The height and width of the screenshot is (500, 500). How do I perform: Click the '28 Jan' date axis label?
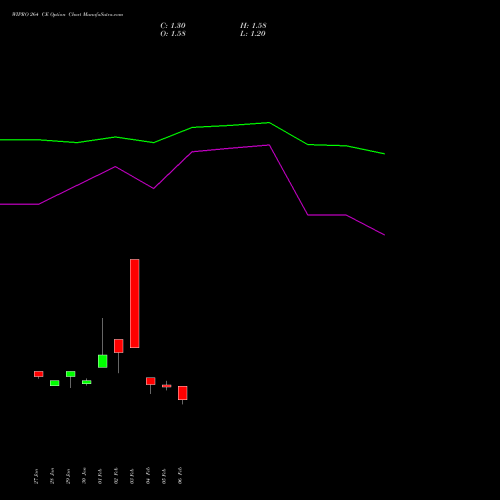[52, 476]
